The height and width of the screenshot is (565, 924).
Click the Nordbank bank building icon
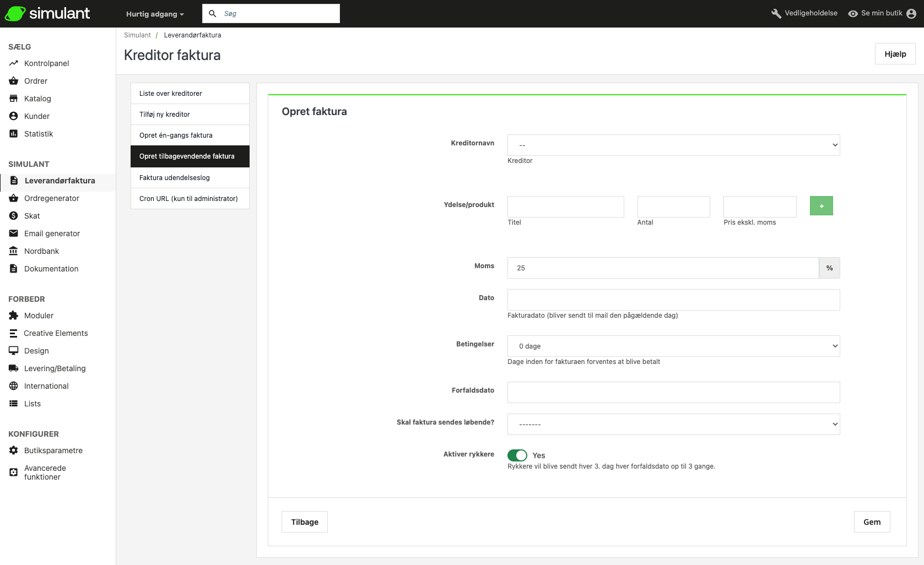pyautogui.click(x=13, y=251)
